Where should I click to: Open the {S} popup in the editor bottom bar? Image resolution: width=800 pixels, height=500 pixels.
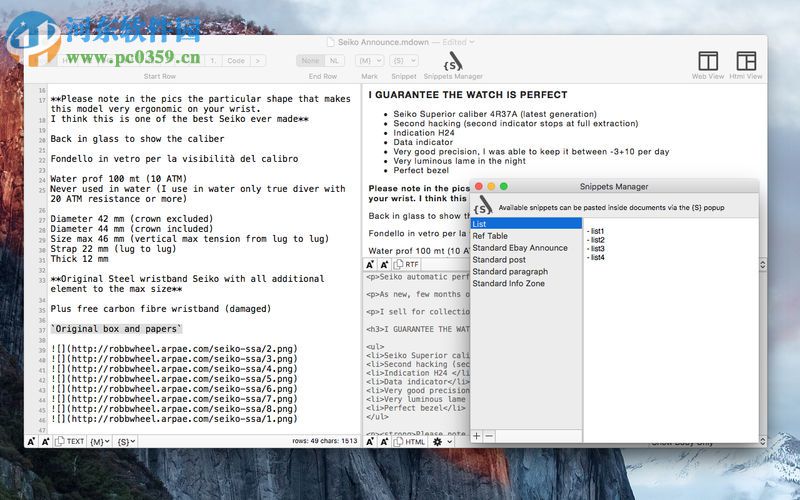click(126, 441)
